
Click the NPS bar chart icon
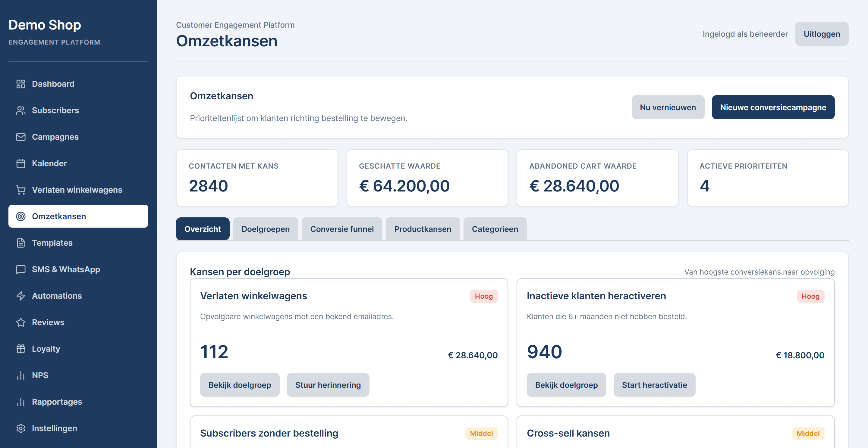click(x=20, y=375)
